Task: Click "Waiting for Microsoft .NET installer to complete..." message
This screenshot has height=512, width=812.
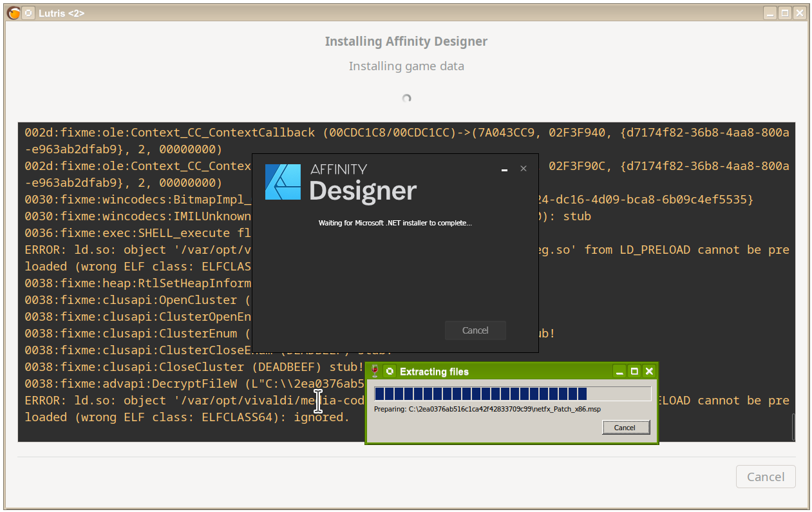Action: click(395, 223)
